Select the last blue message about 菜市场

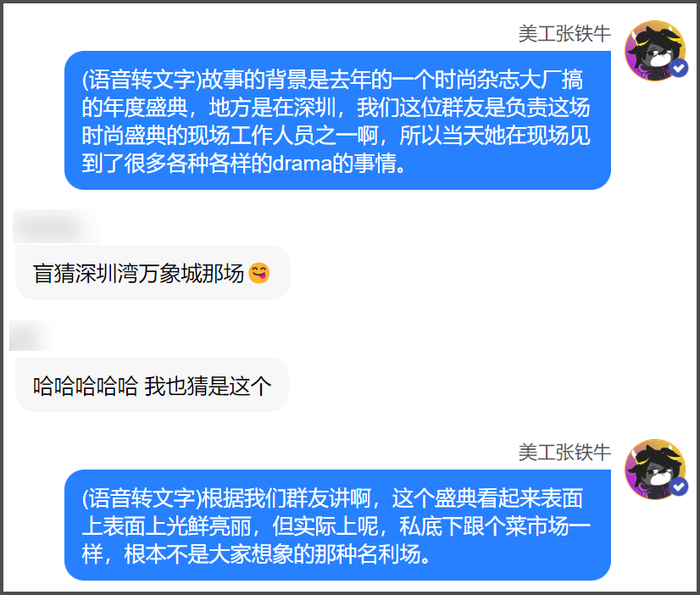[x=337, y=525]
